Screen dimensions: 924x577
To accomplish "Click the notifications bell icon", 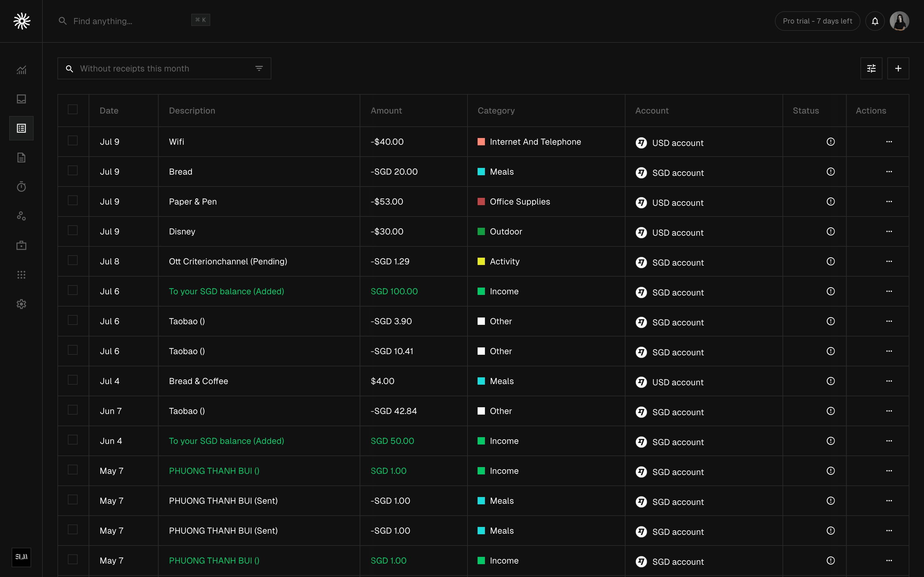I will [x=875, y=21].
